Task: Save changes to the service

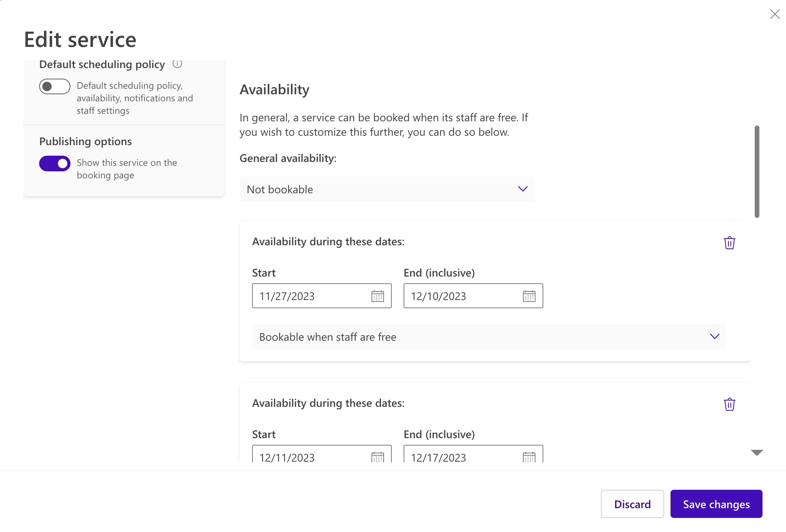Action: pos(716,504)
